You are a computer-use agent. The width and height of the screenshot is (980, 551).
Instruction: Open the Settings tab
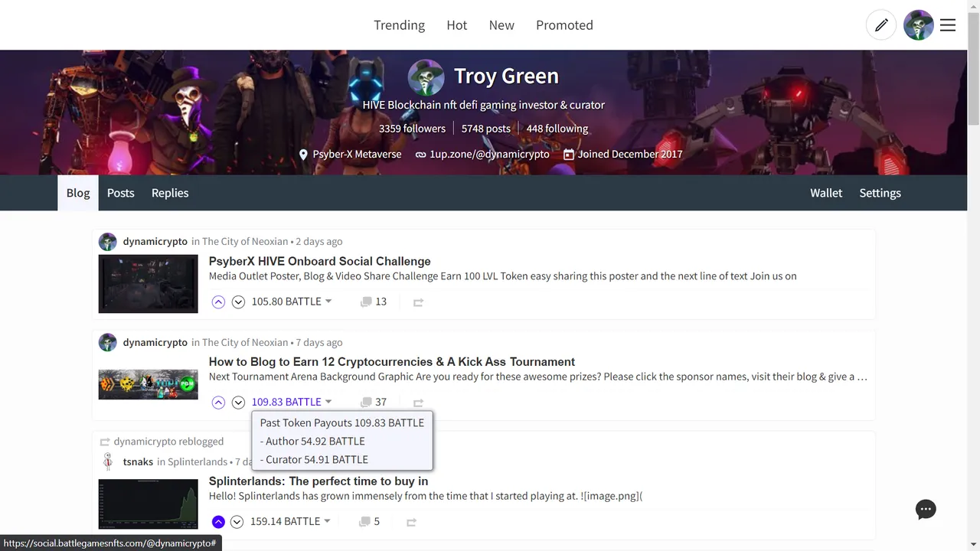pyautogui.click(x=880, y=193)
